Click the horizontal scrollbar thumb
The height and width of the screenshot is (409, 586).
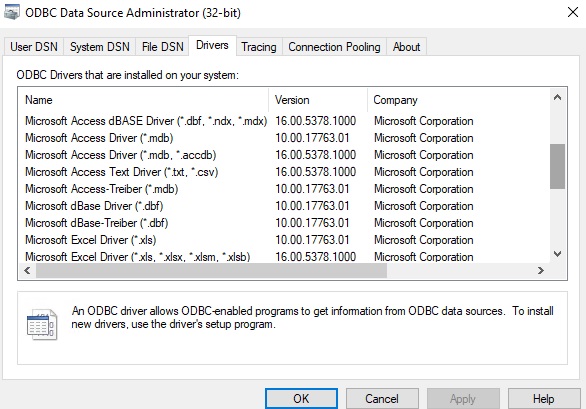pos(212,270)
